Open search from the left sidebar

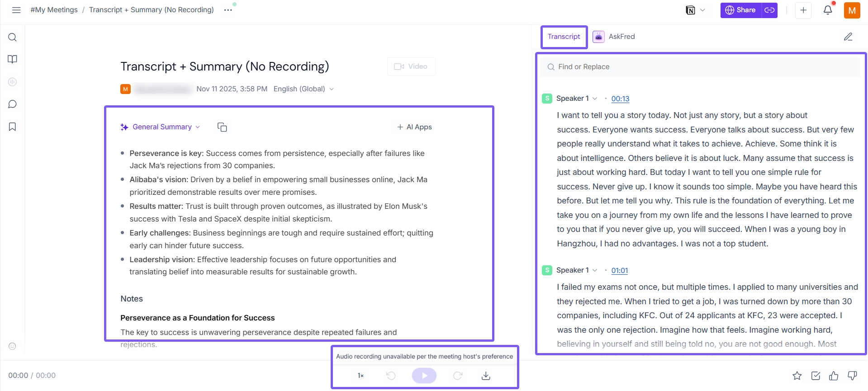tap(13, 37)
